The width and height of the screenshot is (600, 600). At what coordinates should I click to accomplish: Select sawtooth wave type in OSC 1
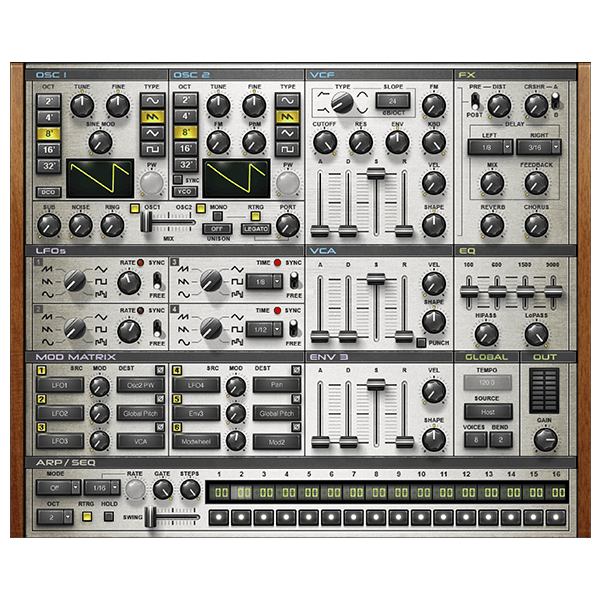(x=152, y=117)
